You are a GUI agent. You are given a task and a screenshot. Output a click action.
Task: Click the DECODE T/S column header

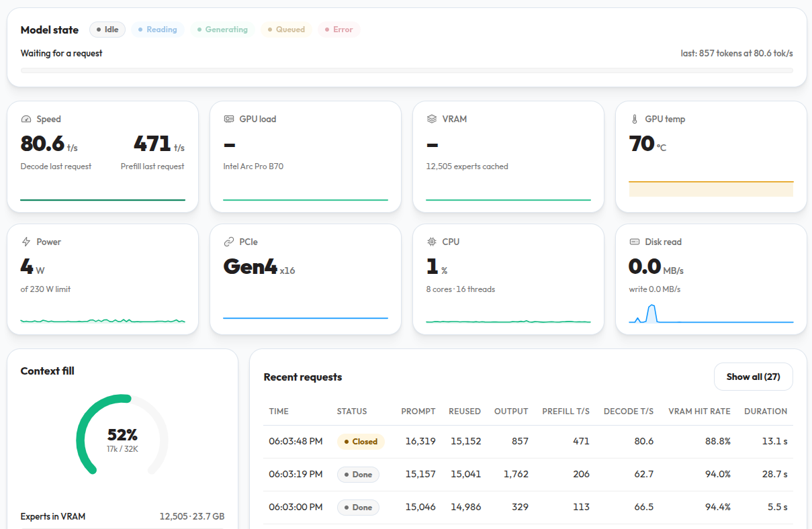629,412
